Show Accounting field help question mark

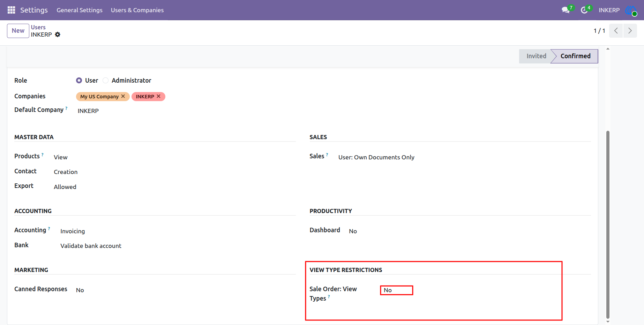click(x=49, y=228)
